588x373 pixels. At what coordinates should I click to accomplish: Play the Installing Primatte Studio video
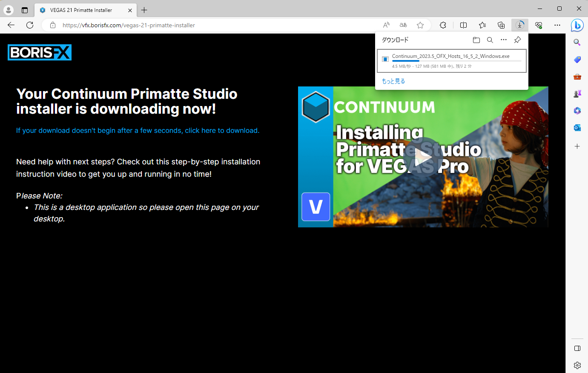pos(423,157)
